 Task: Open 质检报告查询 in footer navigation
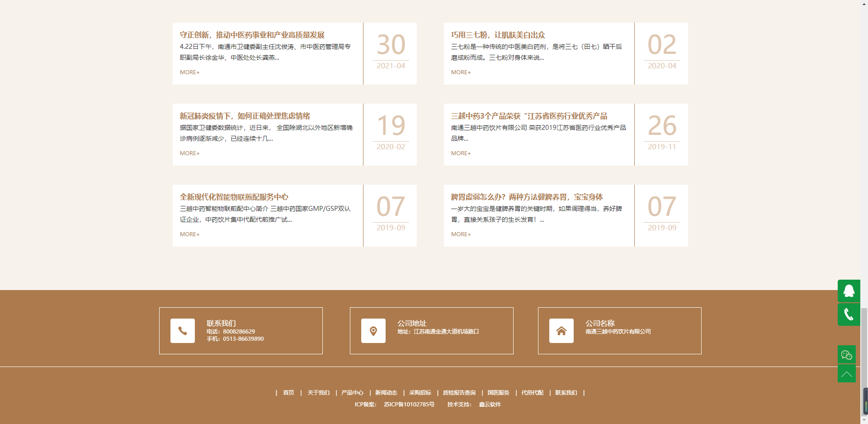pyautogui.click(x=459, y=393)
